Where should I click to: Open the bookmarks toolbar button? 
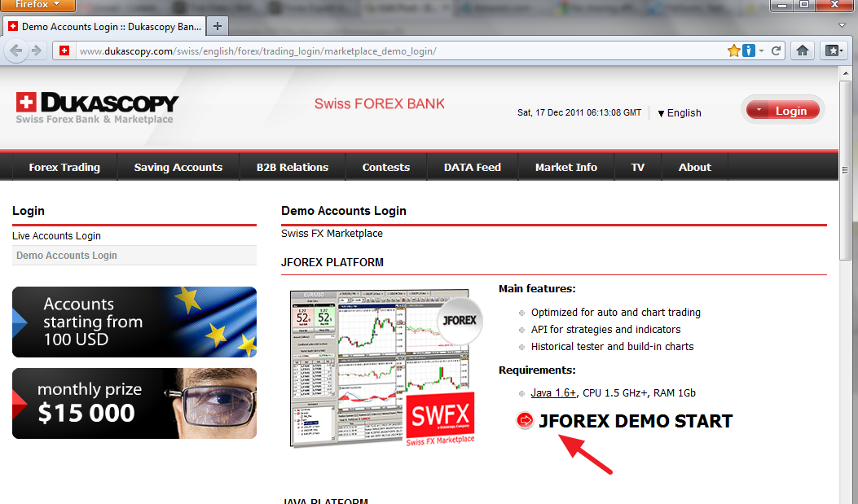pos(834,50)
